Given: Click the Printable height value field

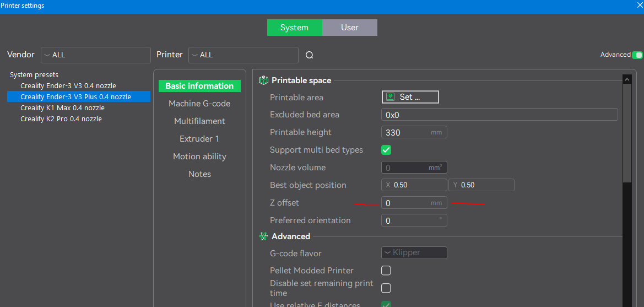Looking at the screenshot, I should (407, 132).
